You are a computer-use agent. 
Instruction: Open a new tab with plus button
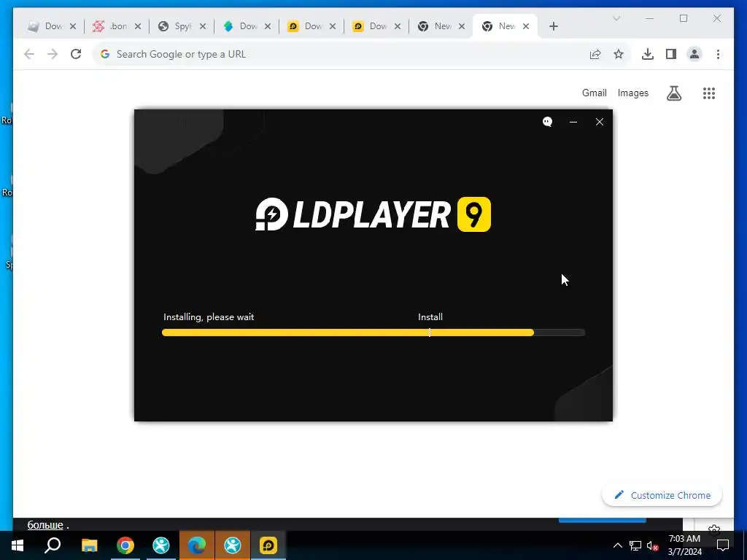pos(553,26)
